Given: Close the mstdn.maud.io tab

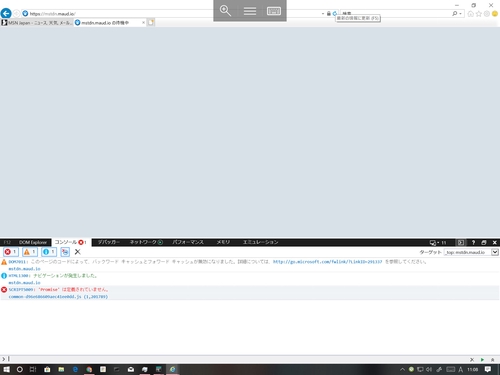Looking at the screenshot, I should (143, 23).
